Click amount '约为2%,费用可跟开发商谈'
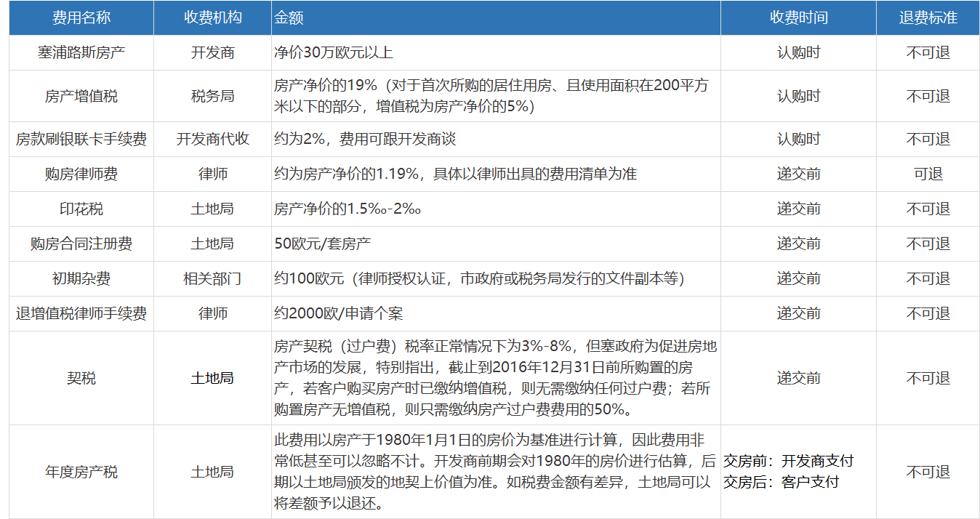Screen dimensions: 980x519 [365, 139]
